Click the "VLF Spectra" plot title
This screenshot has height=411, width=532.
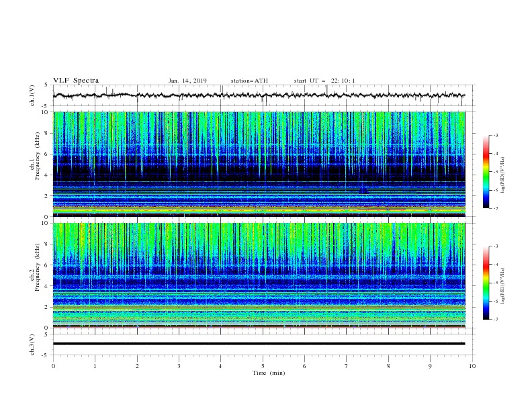[76, 81]
